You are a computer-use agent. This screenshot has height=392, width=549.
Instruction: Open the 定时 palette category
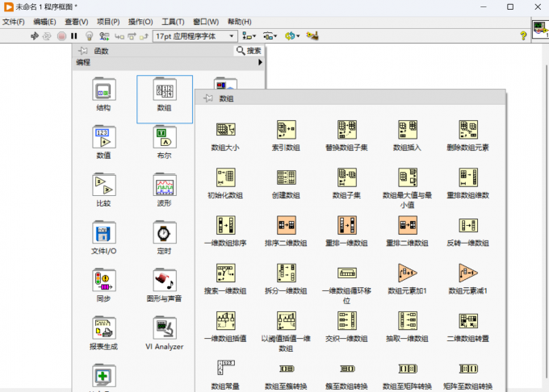(x=165, y=232)
